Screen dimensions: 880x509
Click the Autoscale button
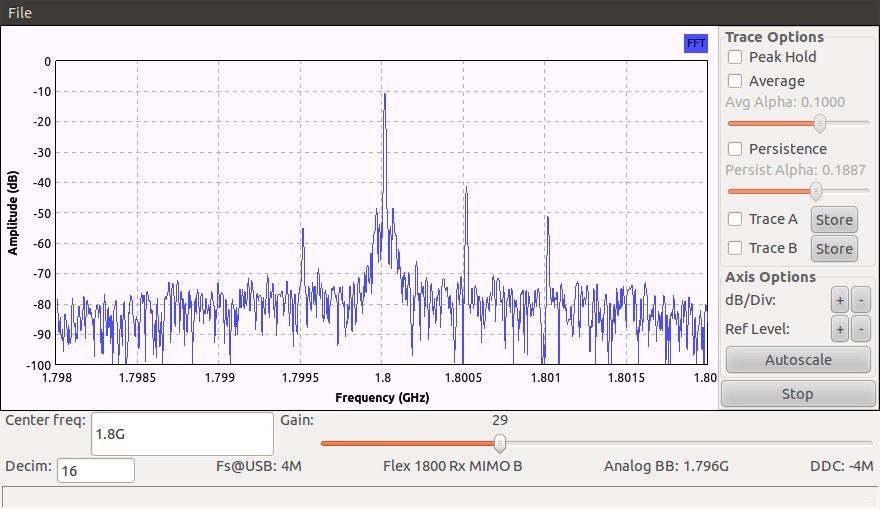797,359
